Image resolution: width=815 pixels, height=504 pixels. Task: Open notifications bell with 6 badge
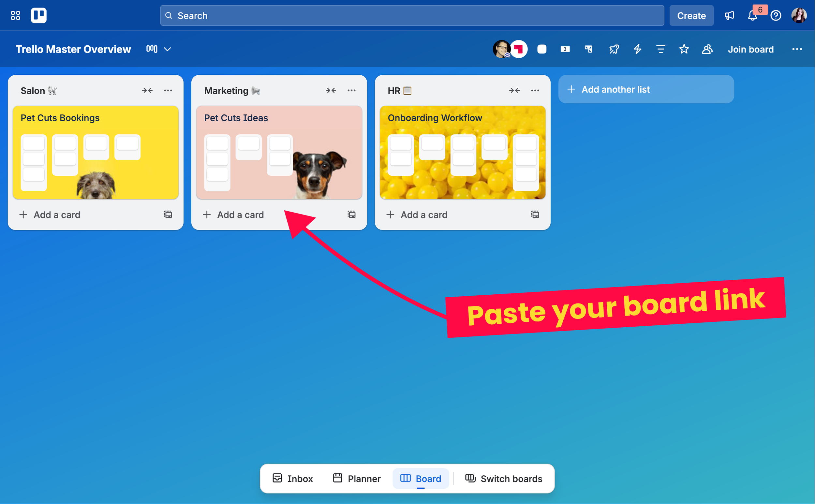[x=752, y=16]
